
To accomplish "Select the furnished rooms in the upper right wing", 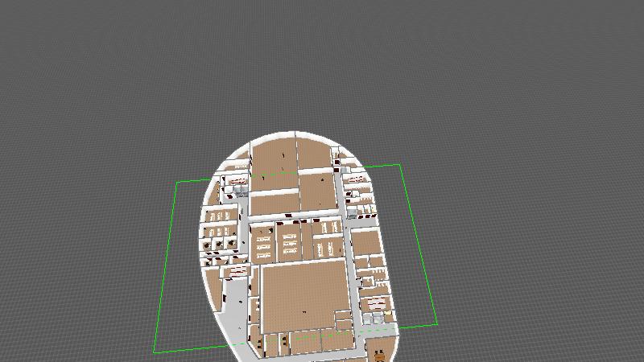I will pyautogui.click(x=357, y=193).
